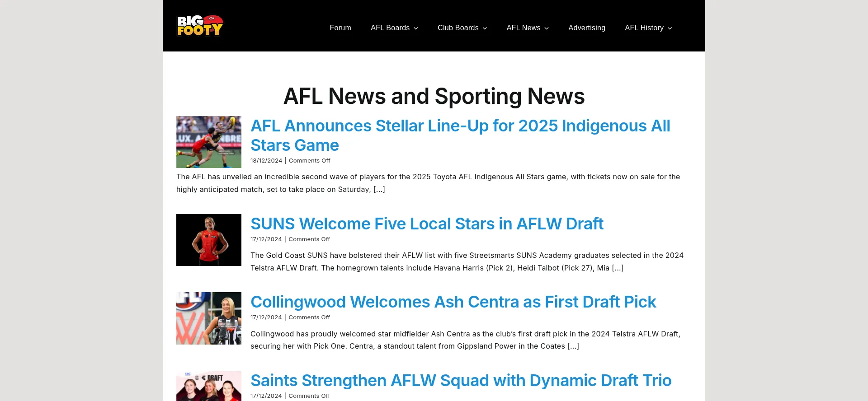Open the Forum menu link
This screenshot has width=868, height=401.
pos(340,28)
